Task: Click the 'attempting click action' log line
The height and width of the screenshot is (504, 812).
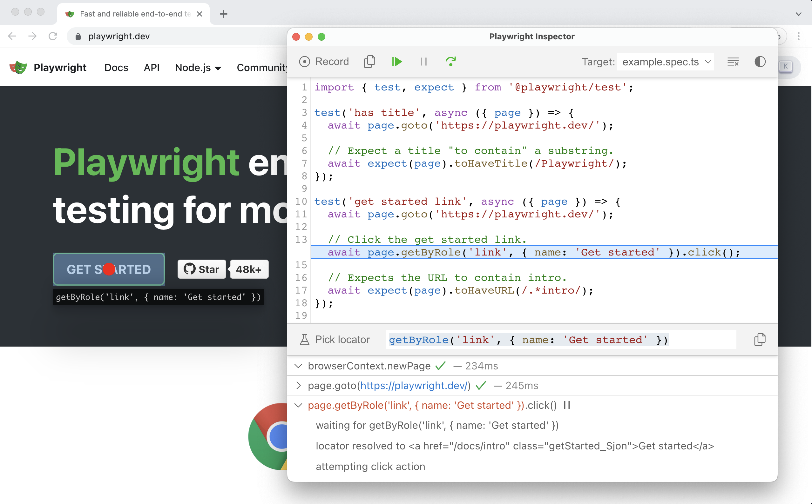Action: [370, 466]
